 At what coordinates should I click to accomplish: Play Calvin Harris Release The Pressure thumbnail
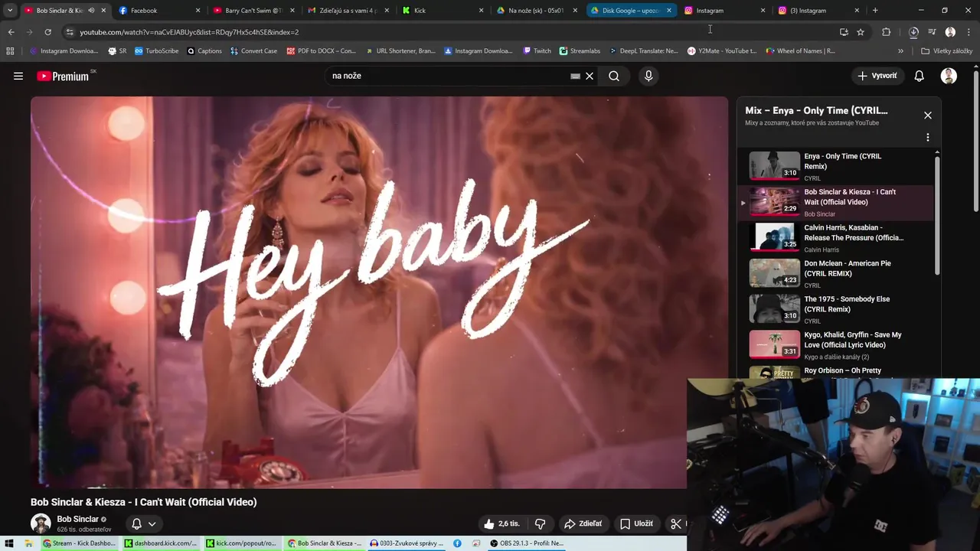tap(775, 237)
